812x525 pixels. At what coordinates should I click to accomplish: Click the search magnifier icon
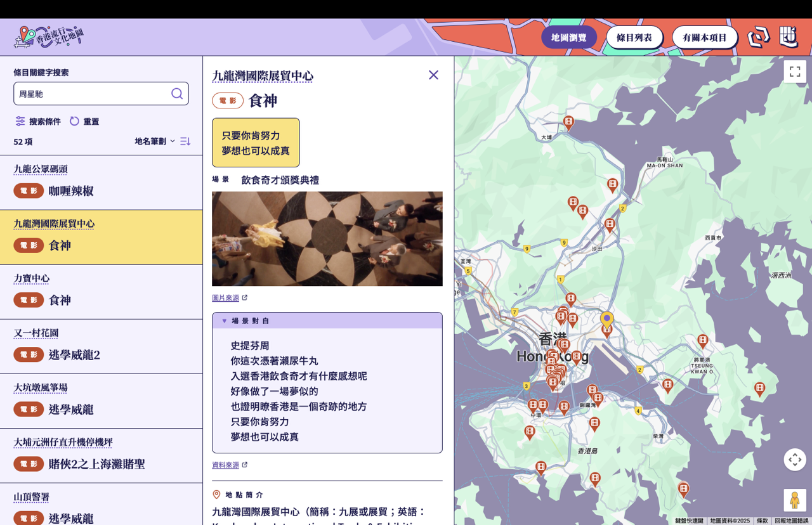pos(177,94)
